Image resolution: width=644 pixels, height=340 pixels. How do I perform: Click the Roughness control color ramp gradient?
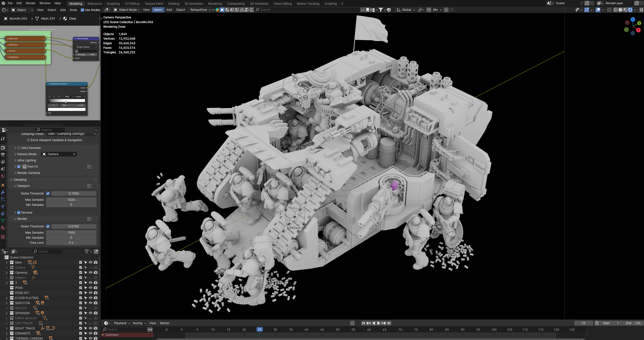[x=67, y=101]
